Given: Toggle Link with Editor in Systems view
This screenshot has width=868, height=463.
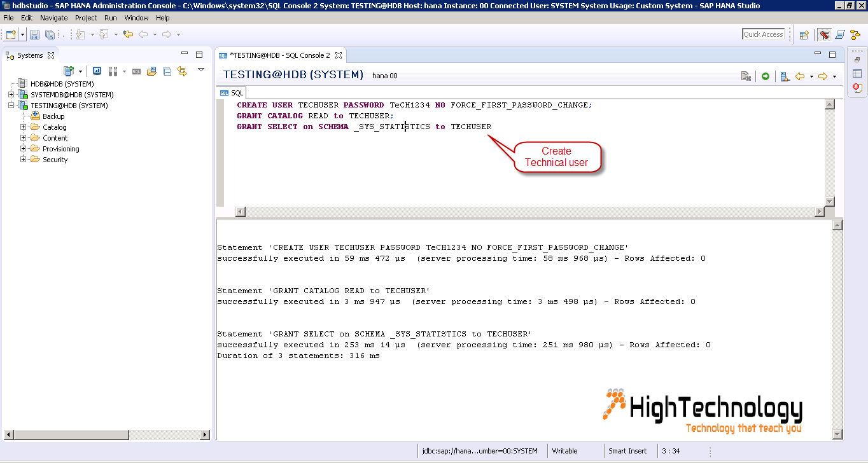Looking at the screenshot, I should point(182,71).
